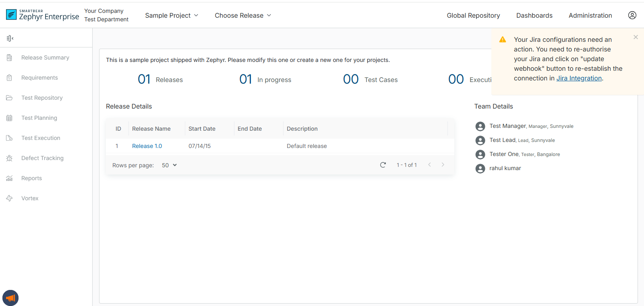Click the Test Repository folder icon

(9, 98)
